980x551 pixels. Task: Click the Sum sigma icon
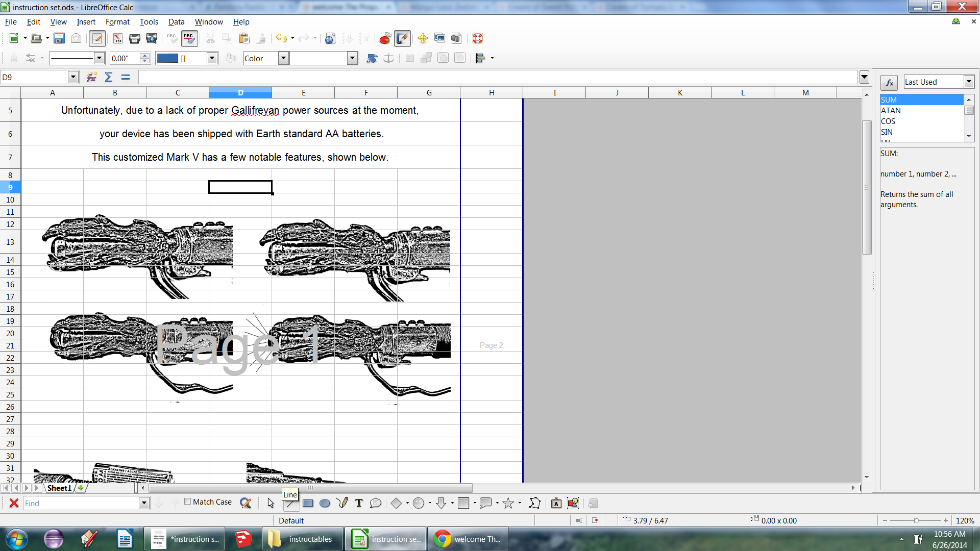click(x=109, y=77)
